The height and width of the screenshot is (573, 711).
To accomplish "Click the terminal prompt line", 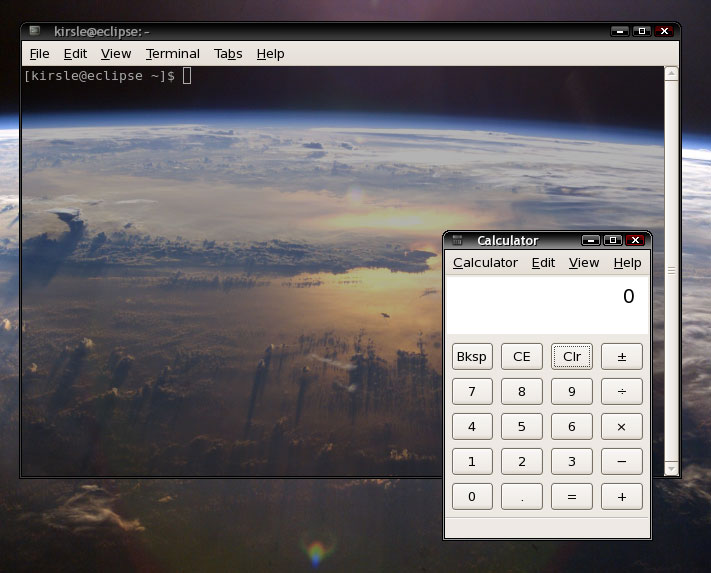I will pyautogui.click(x=107, y=76).
